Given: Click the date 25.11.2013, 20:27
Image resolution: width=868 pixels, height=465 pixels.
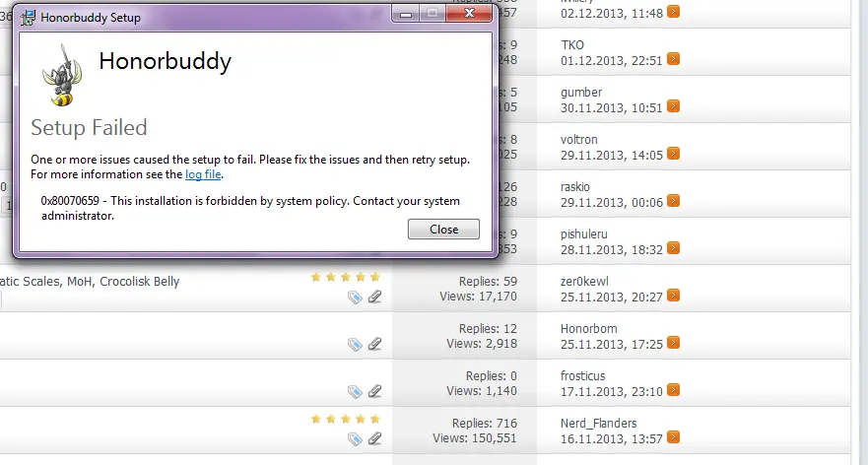Looking at the screenshot, I should click(x=611, y=298).
